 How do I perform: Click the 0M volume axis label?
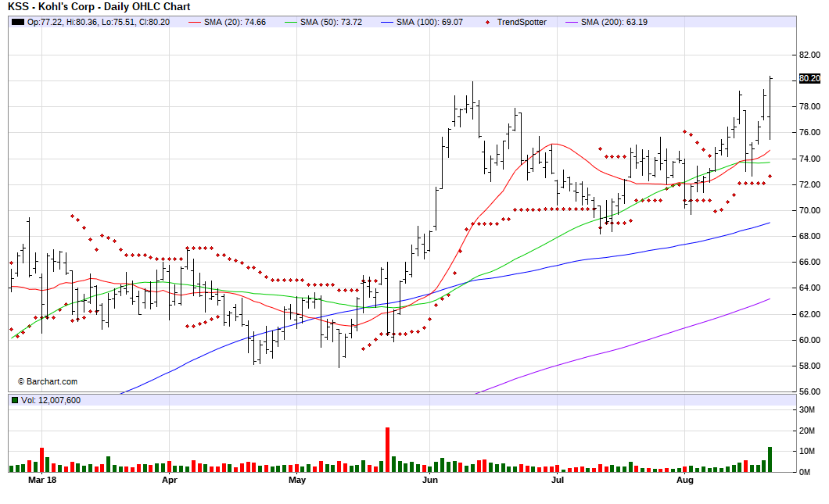[805, 472]
